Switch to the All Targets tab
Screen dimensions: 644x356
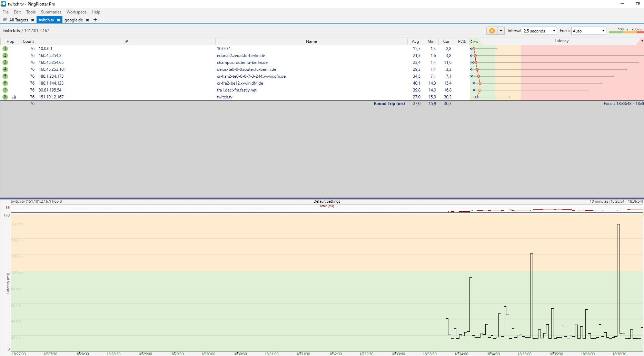[19, 20]
